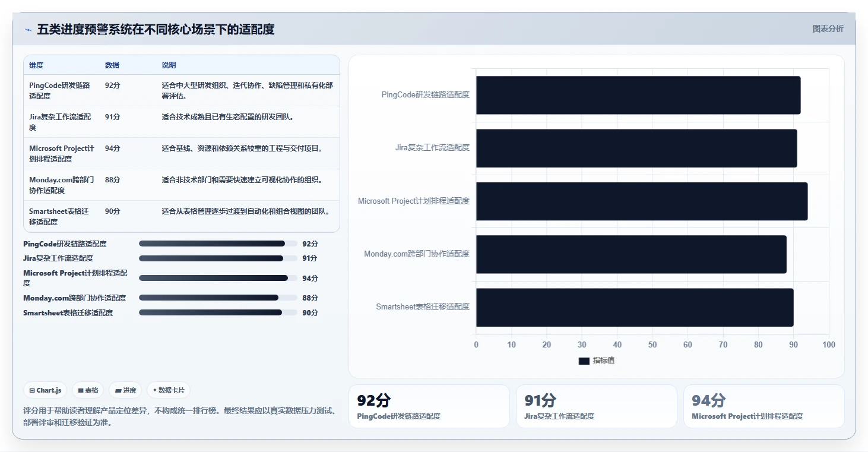Click Monday.com跨部门协作适配度 chart axis label
This screenshot has width=868, height=452.
pyautogui.click(x=417, y=254)
